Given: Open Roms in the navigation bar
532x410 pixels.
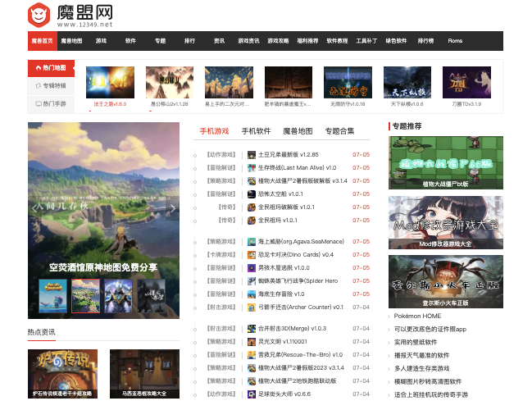Looking at the screenshot, I should (455, 41).
